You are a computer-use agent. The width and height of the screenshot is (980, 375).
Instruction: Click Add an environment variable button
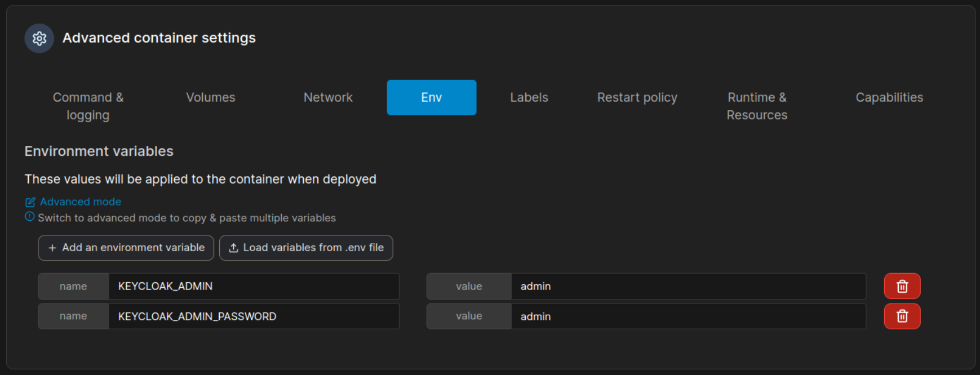pyautogui.click(x=126, y=248)
